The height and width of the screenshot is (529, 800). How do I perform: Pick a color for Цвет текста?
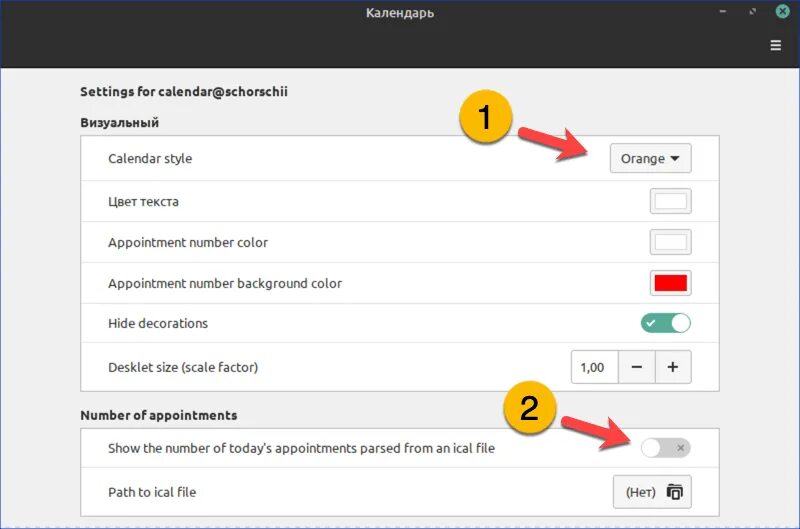tap(670, 201)
